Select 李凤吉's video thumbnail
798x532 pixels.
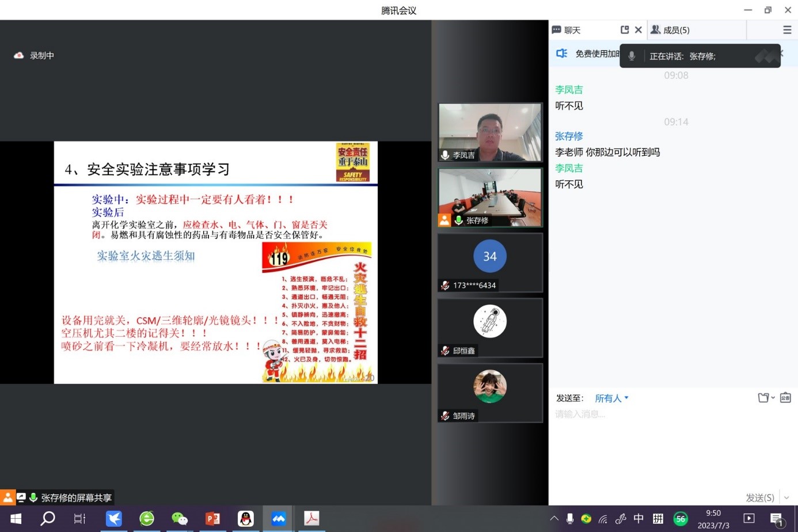pyautogui.click(x=490, y=132)
